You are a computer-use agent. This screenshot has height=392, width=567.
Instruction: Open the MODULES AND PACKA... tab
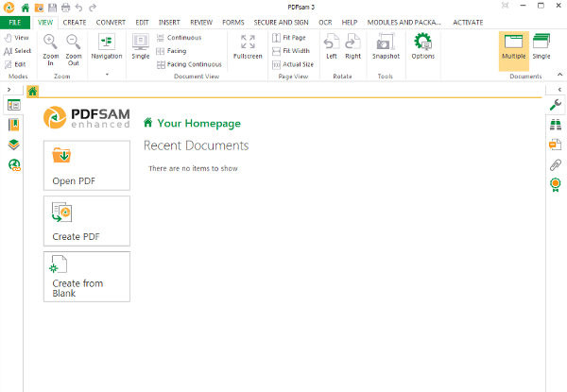[x=404, y=23]
